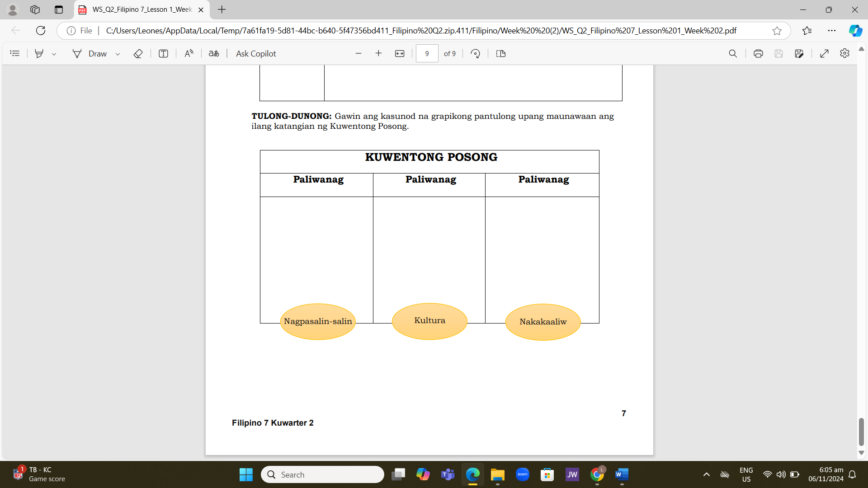Click the Nakakaaliw oval
This screenshot has height=488, width=868.
[543, 322]
